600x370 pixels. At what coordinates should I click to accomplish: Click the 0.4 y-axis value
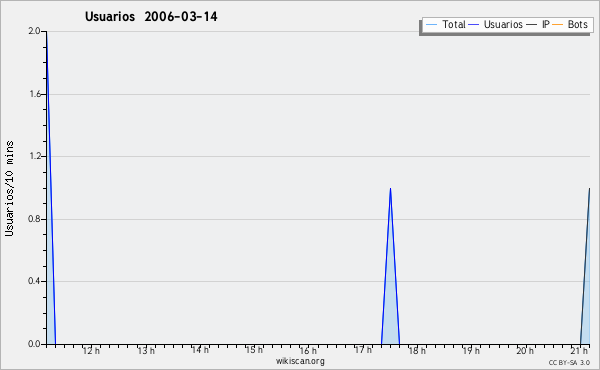(x=34, y=281)
